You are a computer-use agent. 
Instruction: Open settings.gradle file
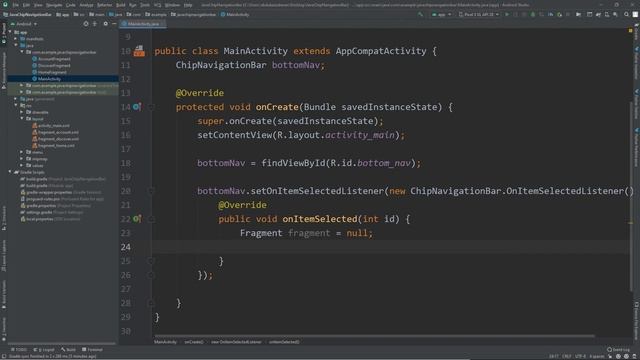[x=52, y=212]
